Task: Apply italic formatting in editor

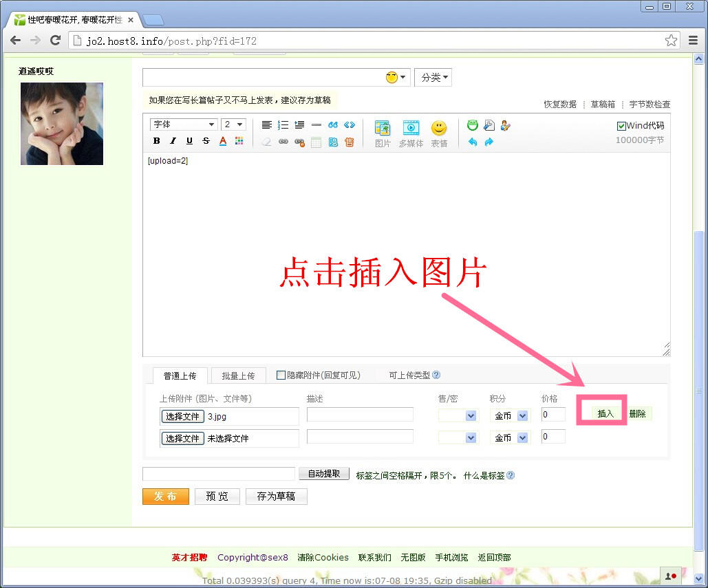Action: 173,141
